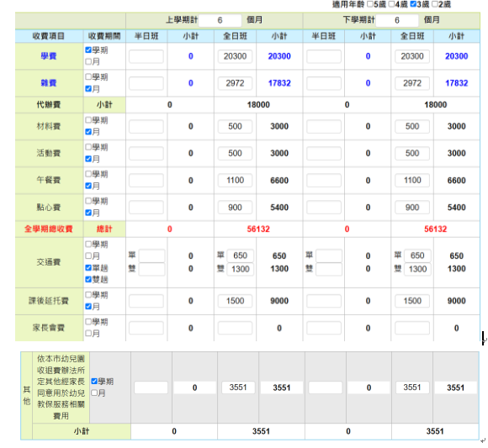Check the 4歲 age checkbox

pyautogui.click(x=391, y=4)
